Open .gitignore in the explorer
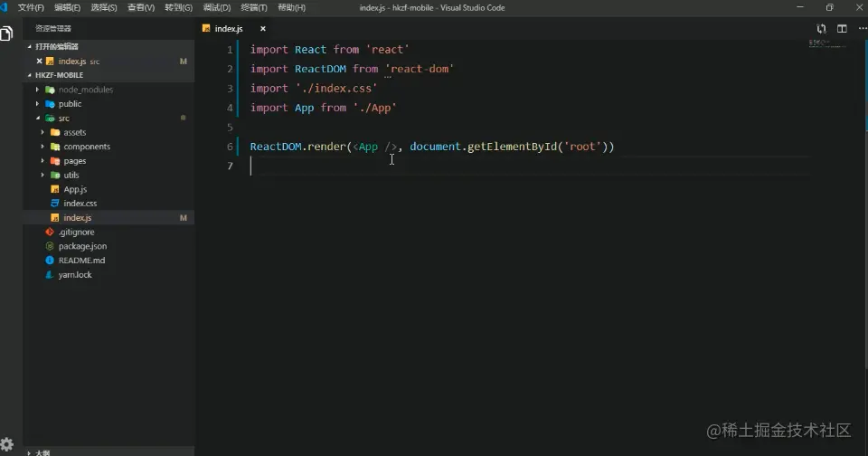 tap(76, 233)
